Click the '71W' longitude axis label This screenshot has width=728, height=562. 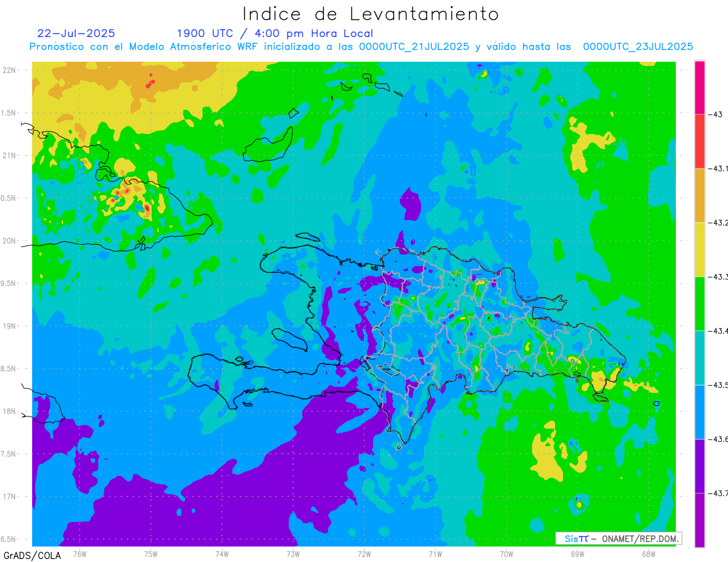pos(435,554)
